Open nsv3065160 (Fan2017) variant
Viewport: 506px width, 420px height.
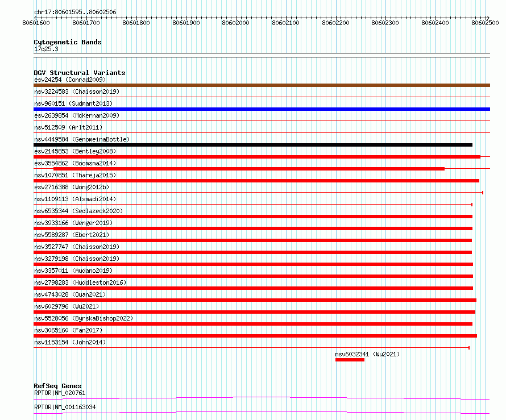(x=68, y=330)
